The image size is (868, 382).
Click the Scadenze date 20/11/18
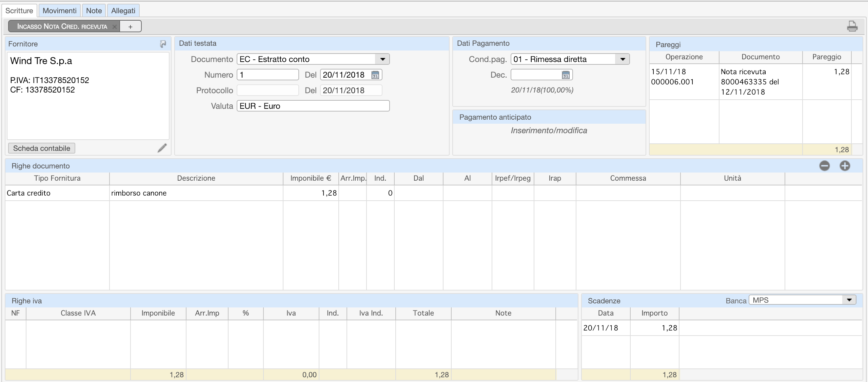(606, 328)
